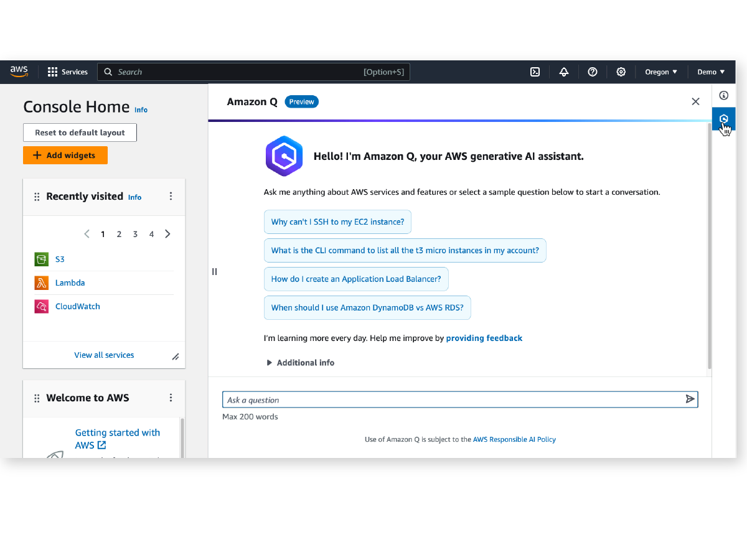Open the settings gear icon
The image size is (747, 560).
click(621, 72)
